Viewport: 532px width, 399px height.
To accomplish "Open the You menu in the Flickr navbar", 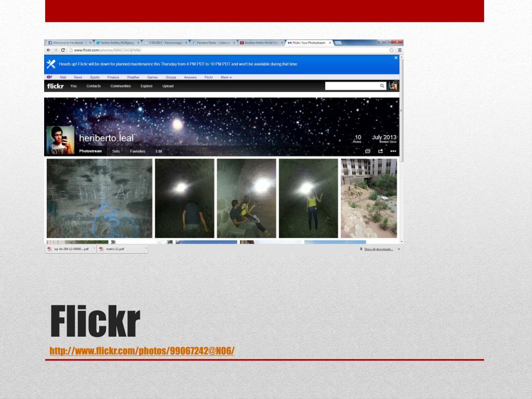I will [x=74, y=86].
